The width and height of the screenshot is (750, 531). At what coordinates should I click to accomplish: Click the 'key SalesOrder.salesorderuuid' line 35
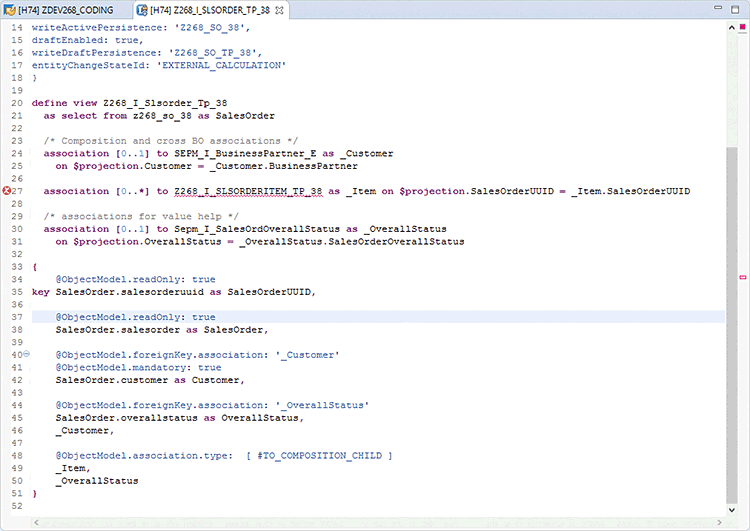(174, 292)
